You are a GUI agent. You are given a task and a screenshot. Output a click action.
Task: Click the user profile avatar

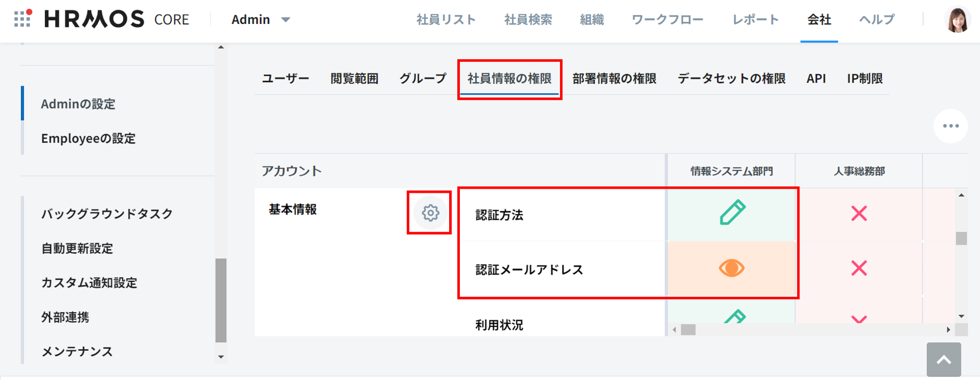957,20
